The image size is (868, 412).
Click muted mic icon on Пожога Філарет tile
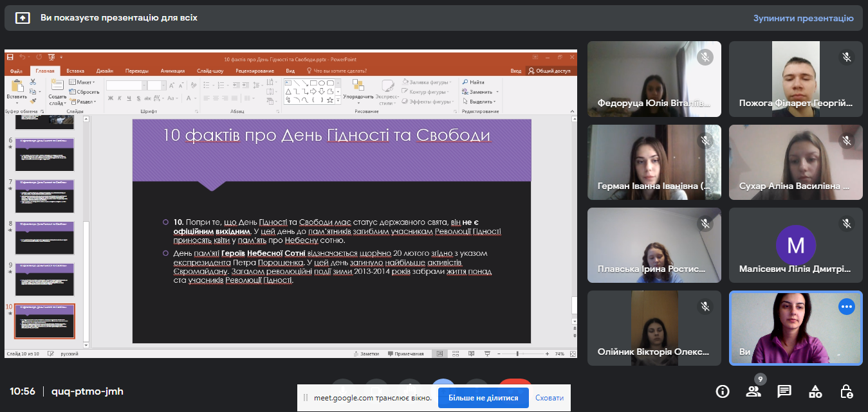click(x=847, y=57)
